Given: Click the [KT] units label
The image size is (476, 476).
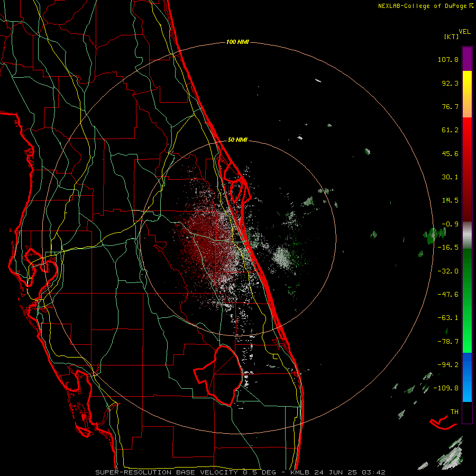Looking at the screenshot, I should point(451,36).
